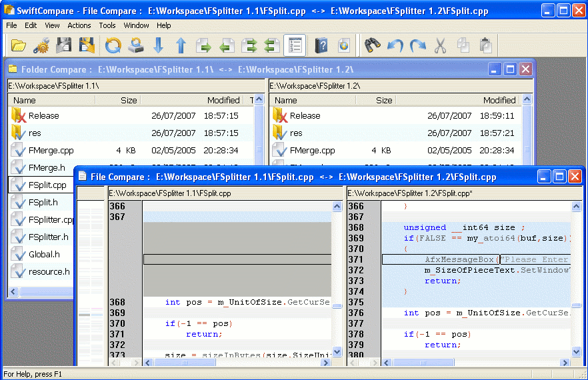Refresh the comparison with the circular arrows icon
The height and width of the screenshot is (380, 588).
pyautogui.click(x=113, y=45)
